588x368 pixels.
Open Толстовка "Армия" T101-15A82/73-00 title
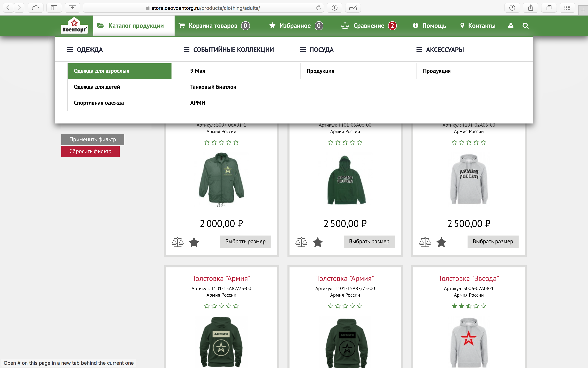(x=221, y=278)
